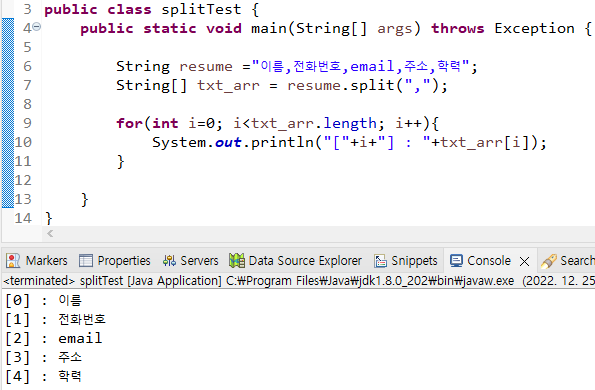595x390 pixels.
Task: Click the Search flashlight icon
Action: point(549,261)
